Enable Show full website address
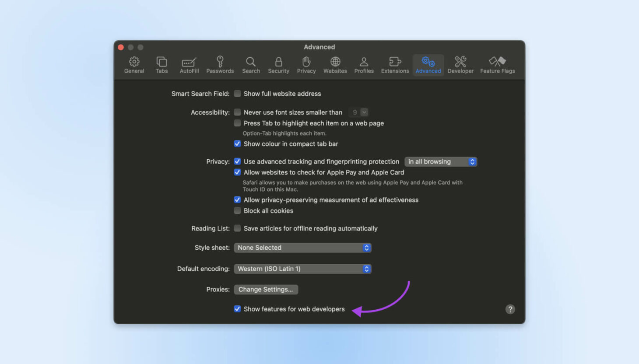639x364 pixels. coord(237,93)
